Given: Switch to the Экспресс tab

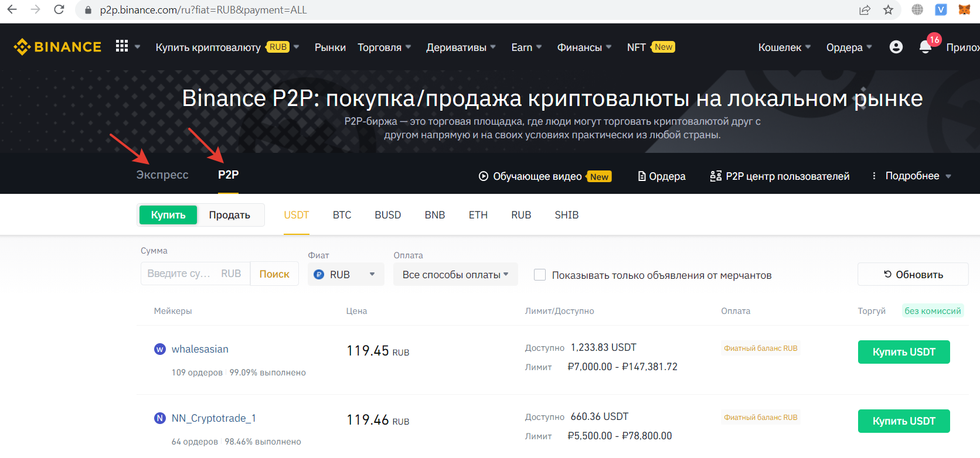Looking at the screenshot, I should click(x=162, y=175).
